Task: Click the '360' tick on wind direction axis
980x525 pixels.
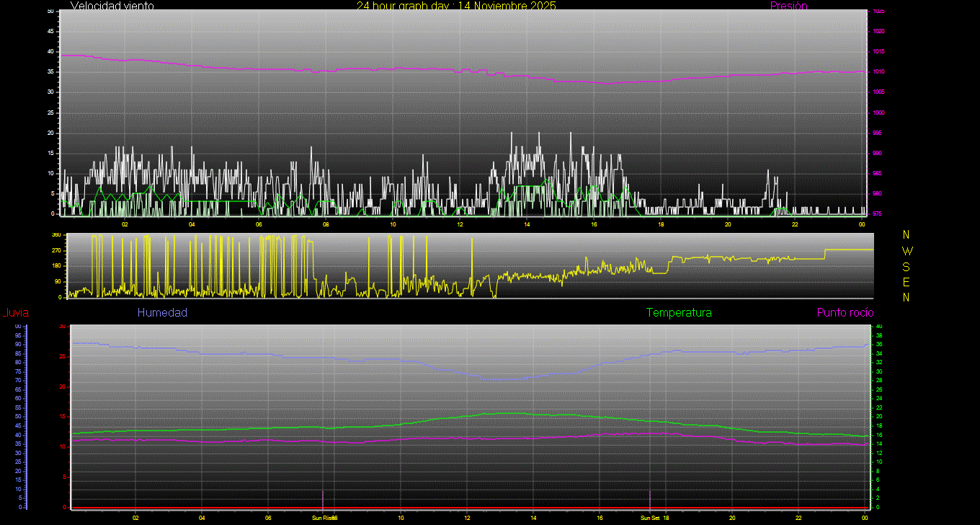Action: pos(56,235)
